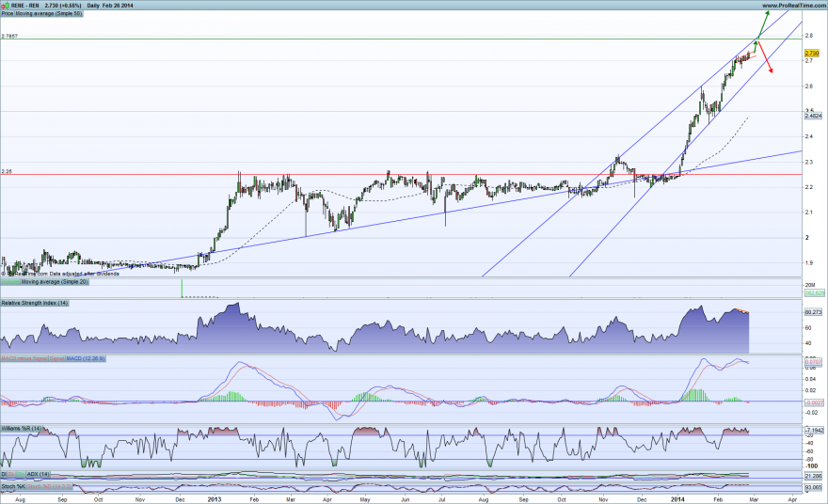This screenshot has width=828, height=504.
Task: Click the 'Stoch %K' label
Action: pyautogui.click(x=14, y=486)
